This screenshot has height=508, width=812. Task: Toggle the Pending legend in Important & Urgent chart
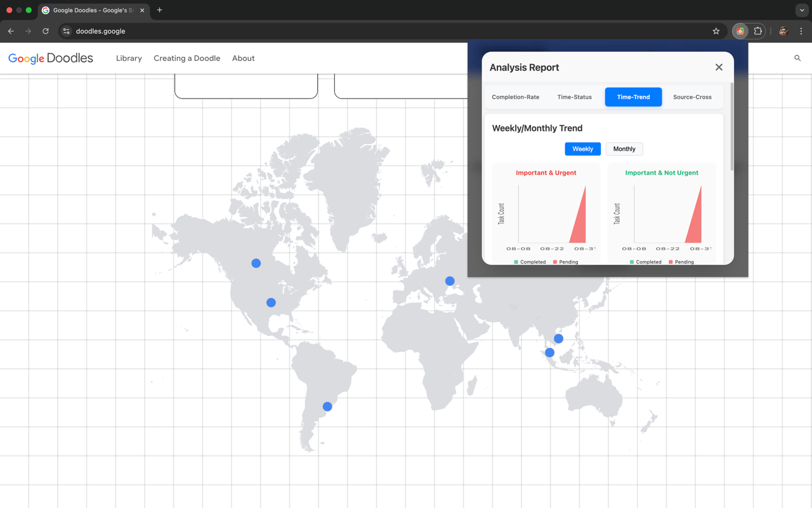pos(565,262)
